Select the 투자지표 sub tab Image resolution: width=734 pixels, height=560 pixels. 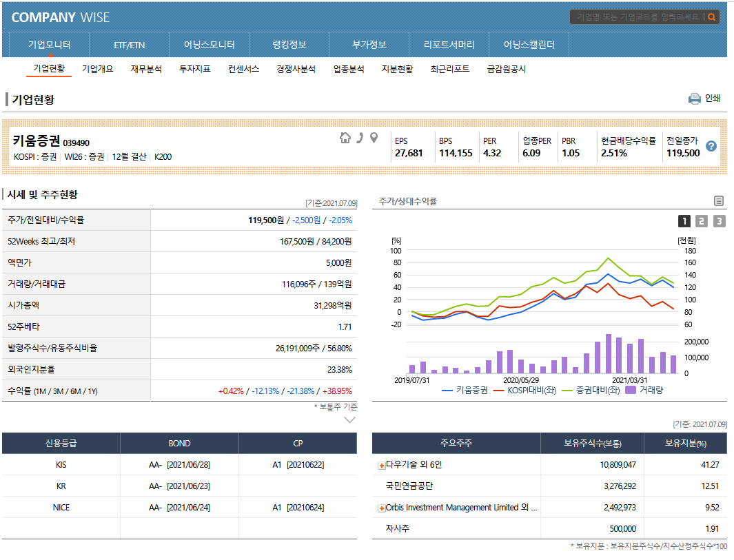(x=195, y=69)
